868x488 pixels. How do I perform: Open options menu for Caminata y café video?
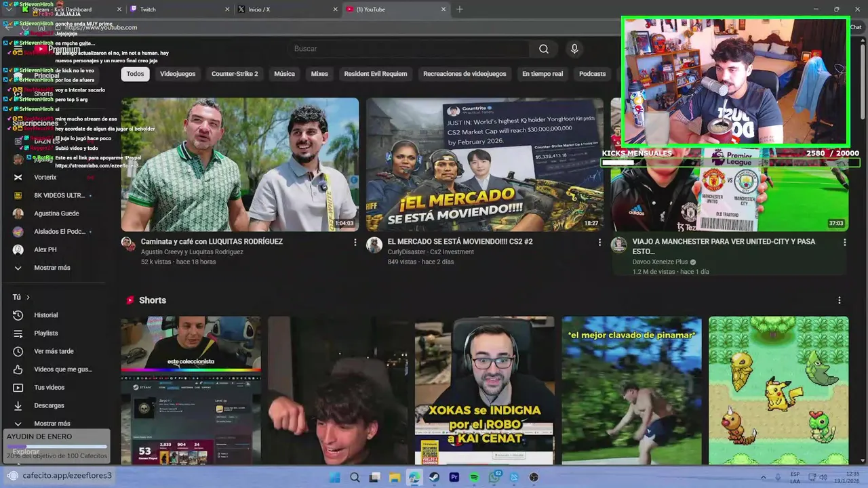coord(355,242)
